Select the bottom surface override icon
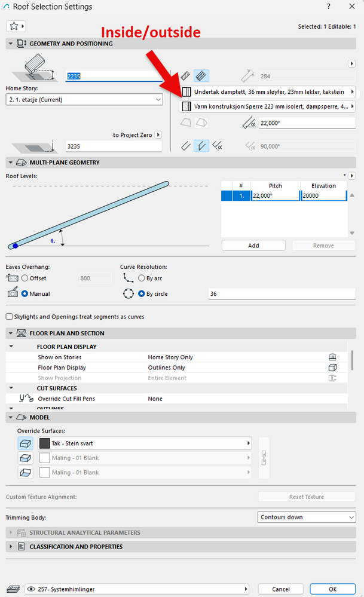This screenshot has height=597, width=364. (x=26, y=472)
